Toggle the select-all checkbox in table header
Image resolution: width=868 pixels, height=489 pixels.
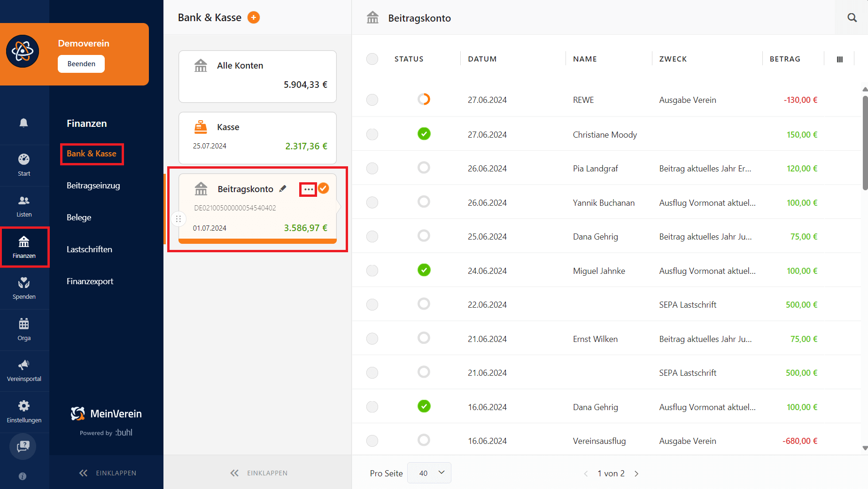point(372,59)
